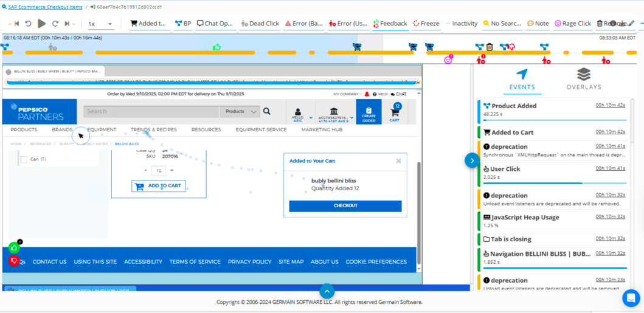The image size is (644, 313).
Task: Open the Hello Aric user menu
Action: pos(300,115)
